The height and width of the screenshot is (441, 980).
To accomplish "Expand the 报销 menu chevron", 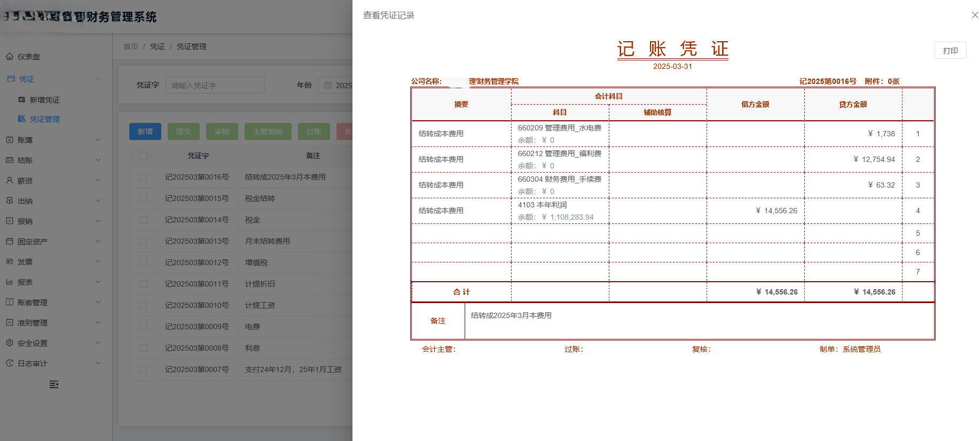I will [x=98, y=221].
